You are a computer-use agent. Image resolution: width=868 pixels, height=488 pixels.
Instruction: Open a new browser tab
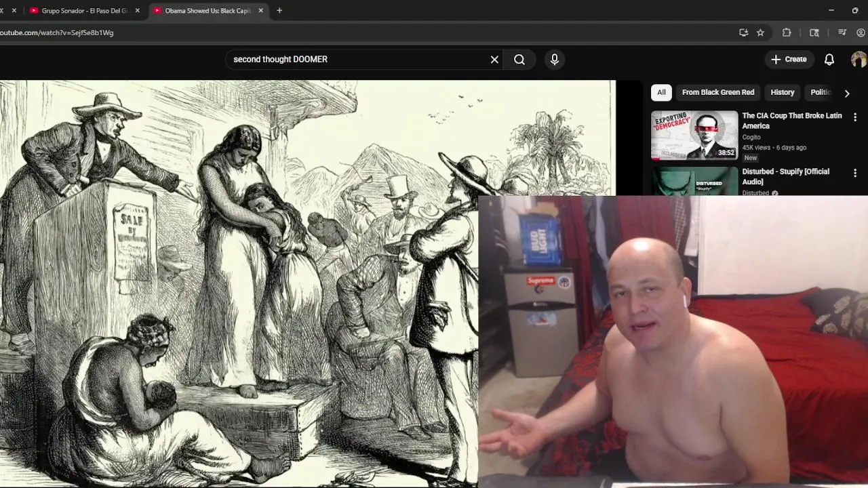[279, 11]
